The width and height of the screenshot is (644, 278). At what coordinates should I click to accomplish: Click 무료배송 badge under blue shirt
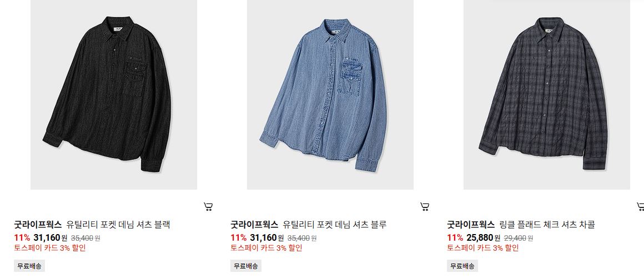tap(245, 266)
